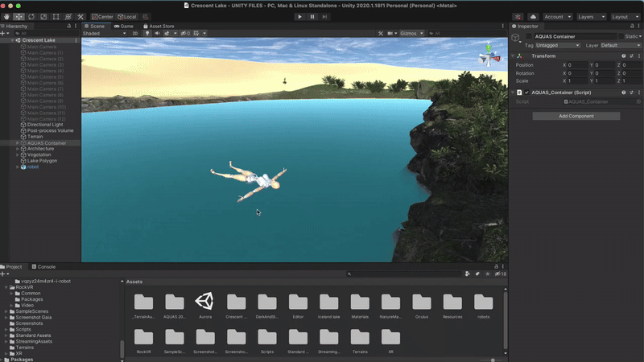Viewport: 644px width, 362px height.
Task: Toggle 2D scene view mode
Action: [x=134, y=33]
